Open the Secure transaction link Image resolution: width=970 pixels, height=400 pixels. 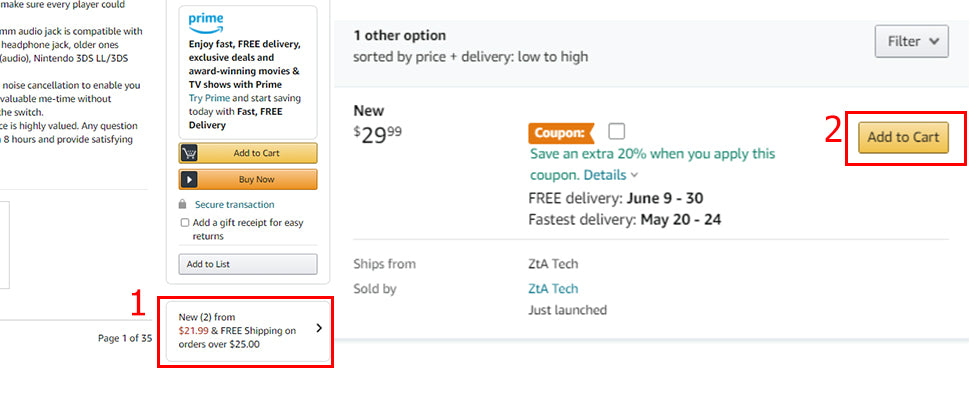coord(234,205)
